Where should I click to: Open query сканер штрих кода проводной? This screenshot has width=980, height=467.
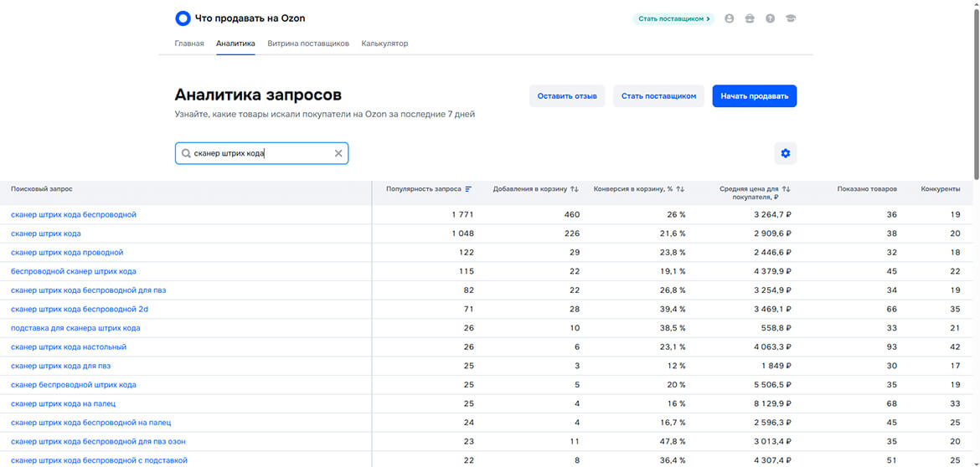point(67,252)
